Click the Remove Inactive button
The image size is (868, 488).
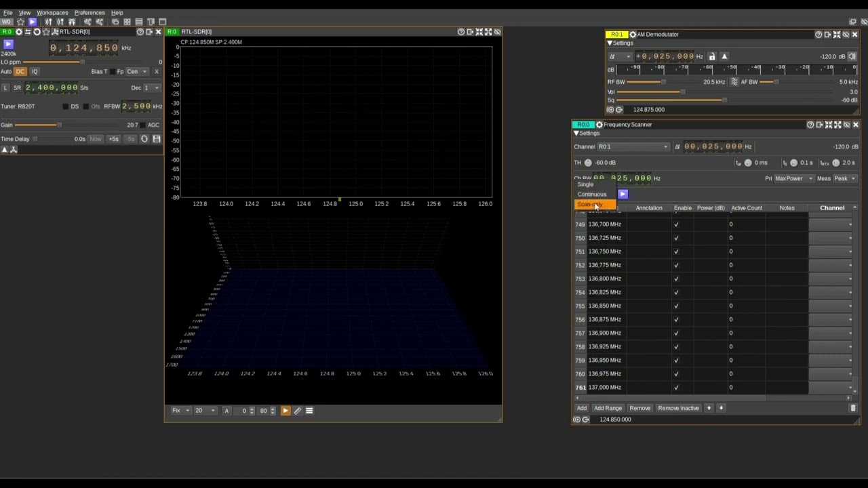click(x=678, y=408)
